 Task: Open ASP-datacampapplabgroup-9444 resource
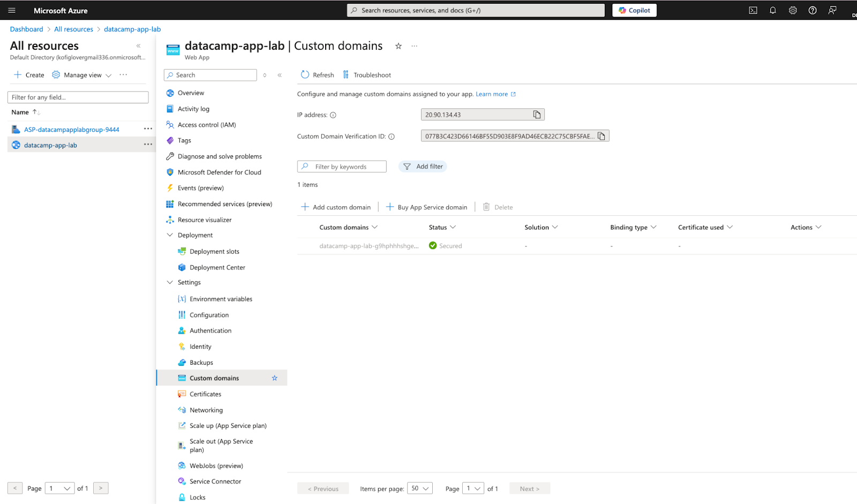(x=71, y=130)
